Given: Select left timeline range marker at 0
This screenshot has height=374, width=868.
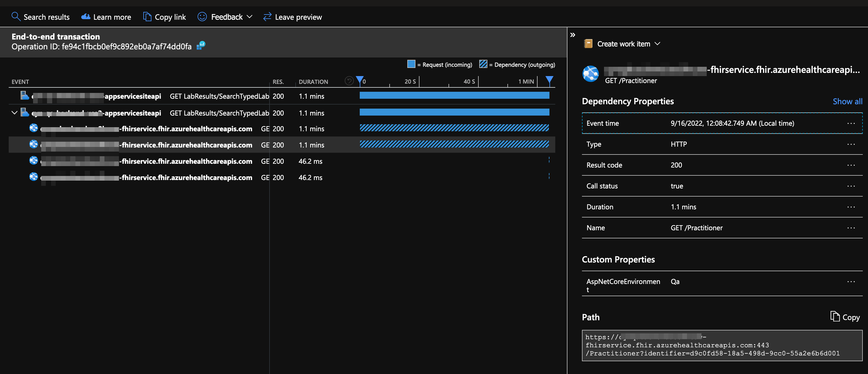Looking at the screenshot, I should (x=360, y=80).
